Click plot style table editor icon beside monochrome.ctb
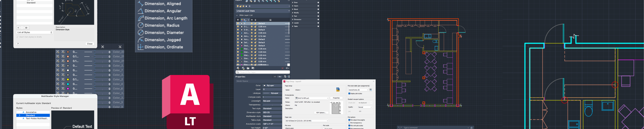 coord(371,90)
